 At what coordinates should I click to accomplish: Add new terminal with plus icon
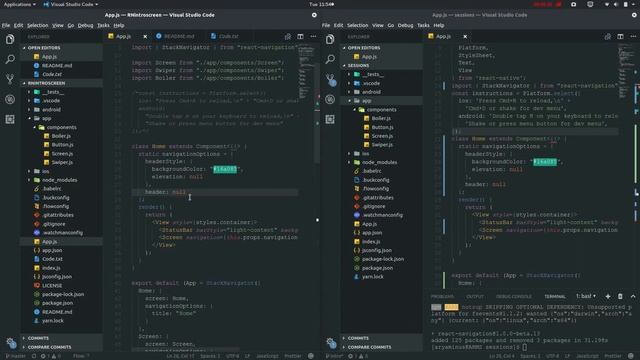608,296
